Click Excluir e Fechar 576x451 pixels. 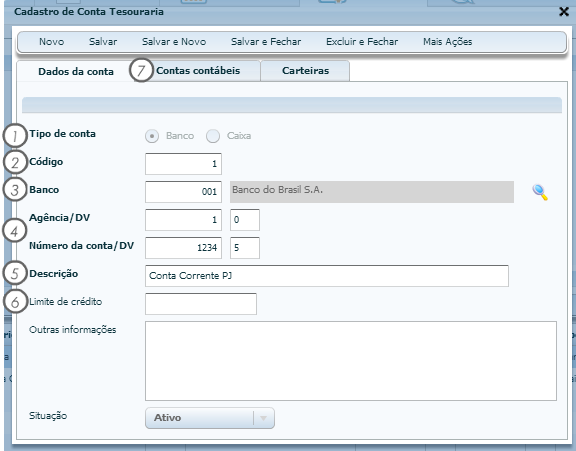pyautogui.click(x=362, y=42)
